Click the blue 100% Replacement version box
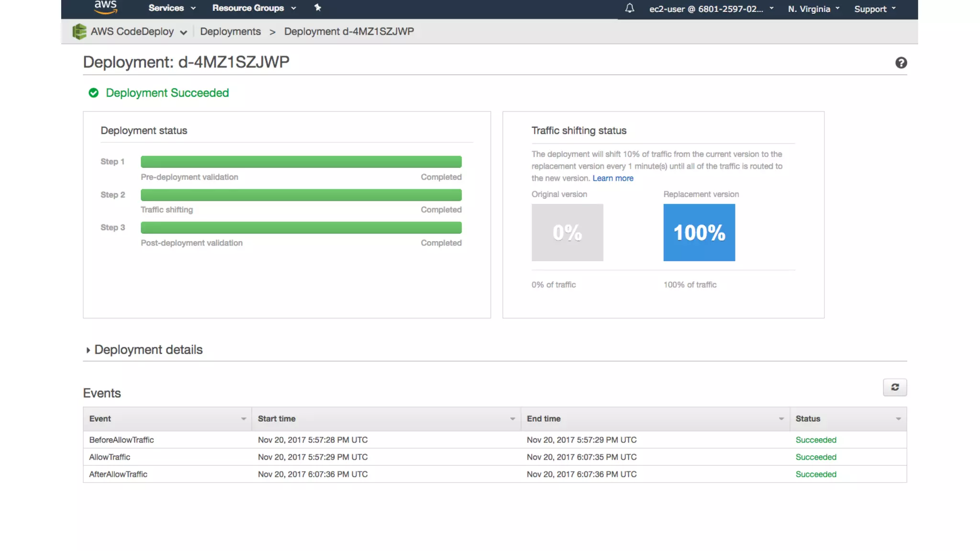Image resolution: width=980 pixels, height=551 pixels. point(699,232)
